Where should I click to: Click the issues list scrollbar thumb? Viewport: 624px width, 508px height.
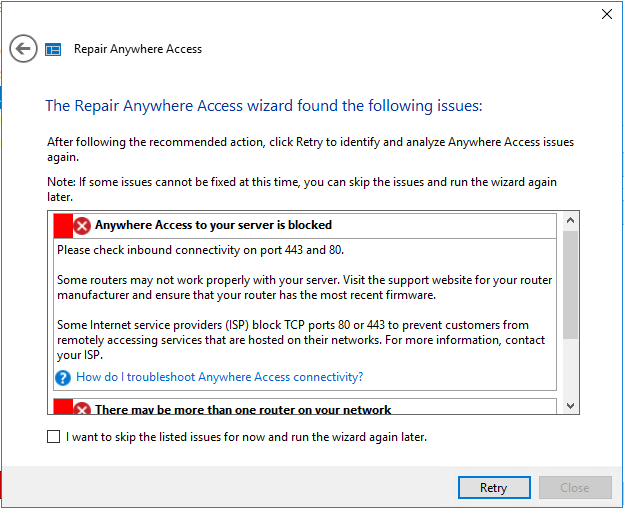pyautogui.click(x=570, y=285)
